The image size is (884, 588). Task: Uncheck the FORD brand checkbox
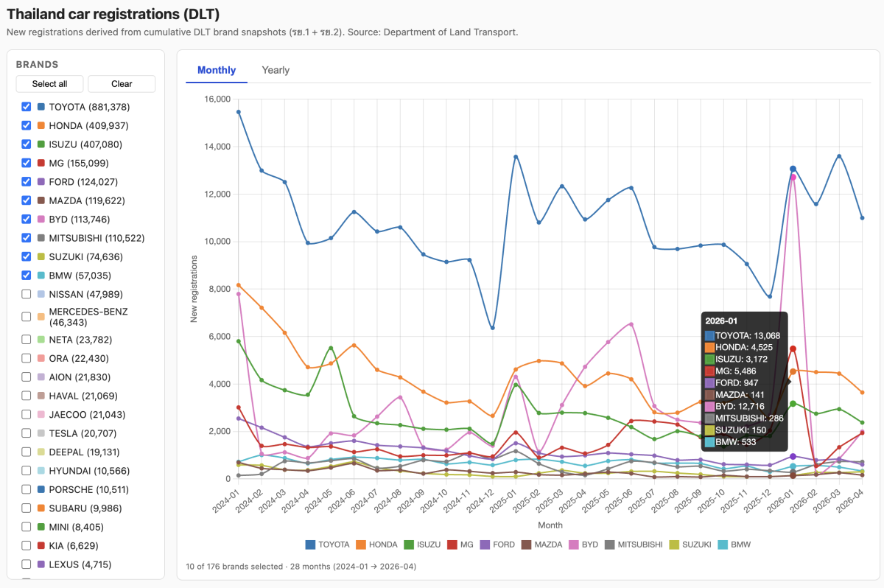pos(27,182)
